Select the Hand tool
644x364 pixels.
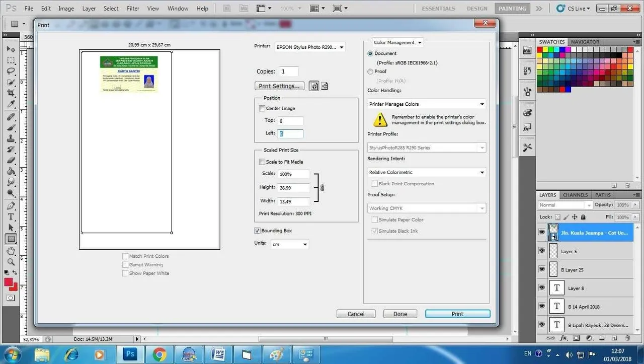pos(11,251)
